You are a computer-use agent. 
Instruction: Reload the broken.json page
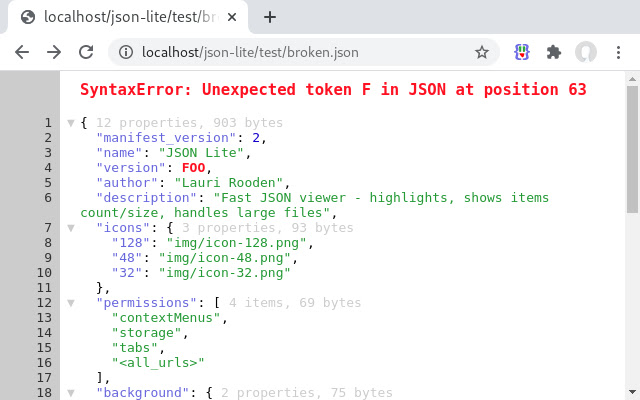pyautogui.click(x=86, y=52)
